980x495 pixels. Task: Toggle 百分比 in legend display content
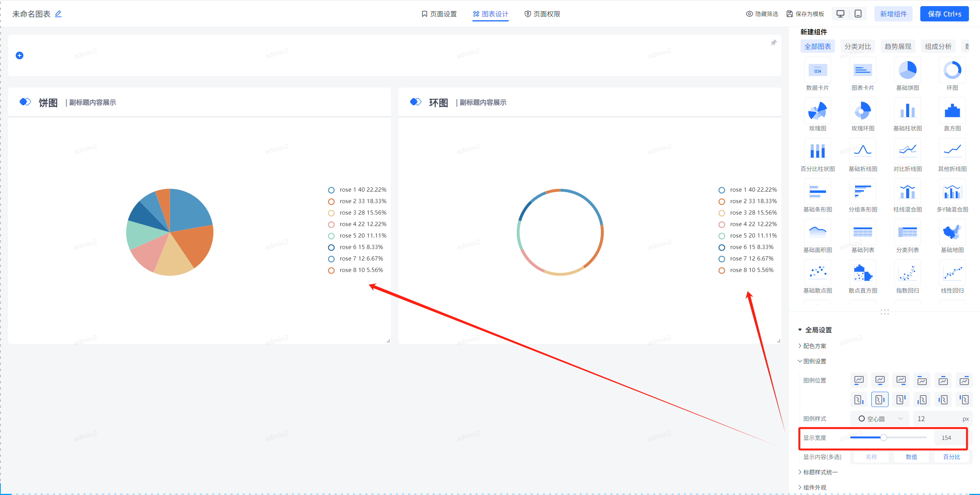click(x=951, y=457)
